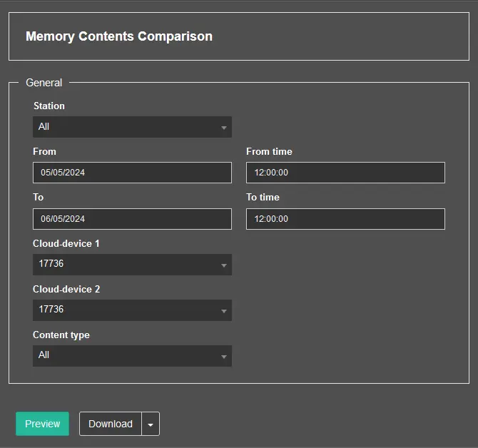Click the Download split-button caret arrow

pos(151,424)
